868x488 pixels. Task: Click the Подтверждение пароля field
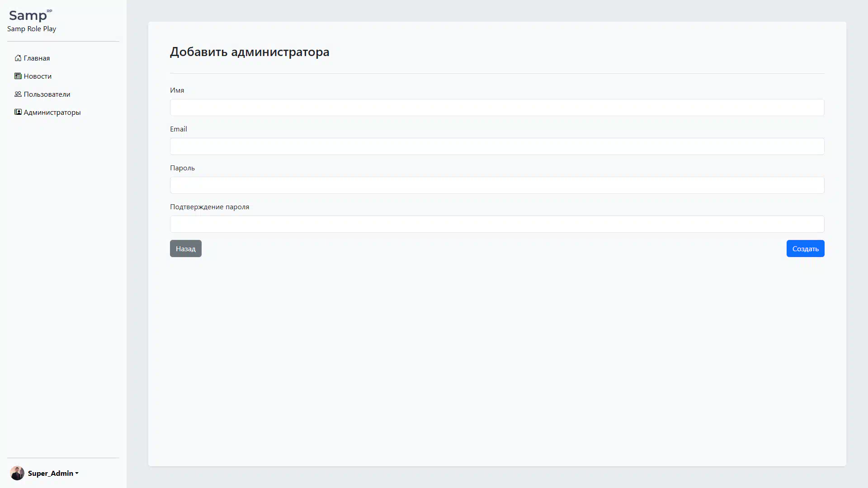pyautogui.click(x=497, y=224)
